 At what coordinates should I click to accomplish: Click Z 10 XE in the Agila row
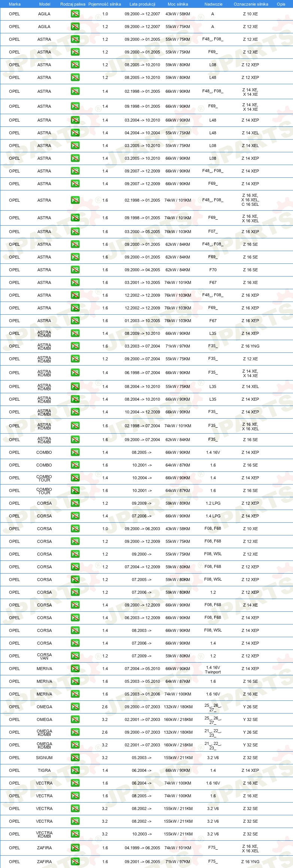(250, 14)
